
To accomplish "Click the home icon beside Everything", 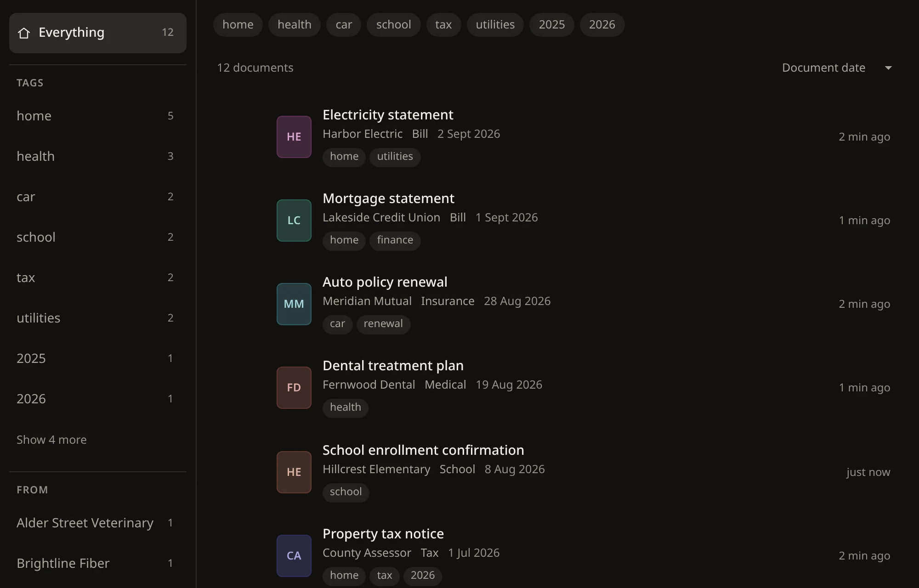I will 24,33.
